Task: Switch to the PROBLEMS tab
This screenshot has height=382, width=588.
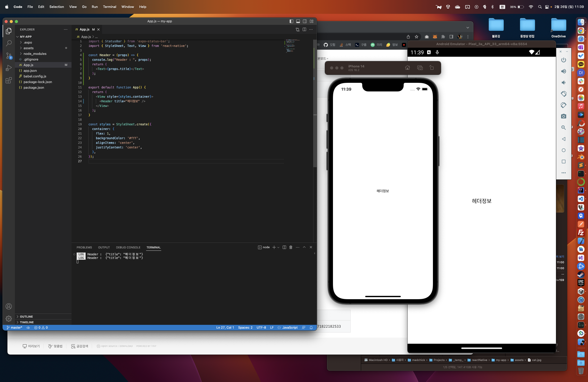Action: click(84, 247)
